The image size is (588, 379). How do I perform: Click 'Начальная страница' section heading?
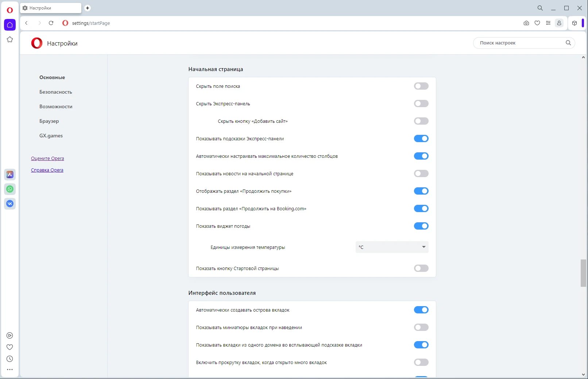click(216, 69)
